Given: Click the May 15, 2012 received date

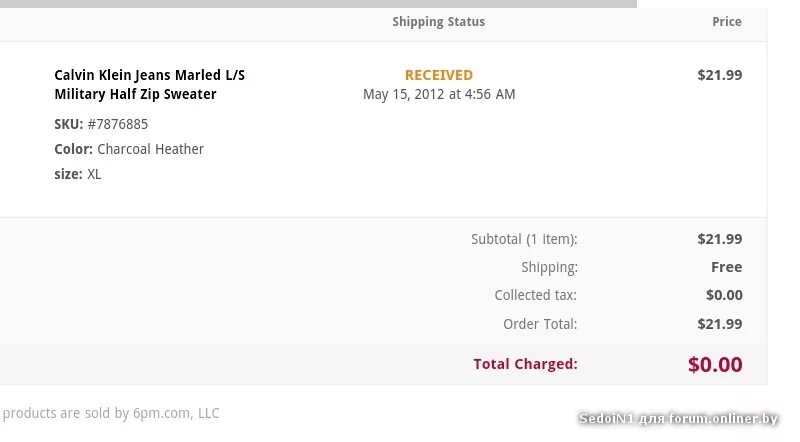Looking at the screenshot, I should click(438, 95).
